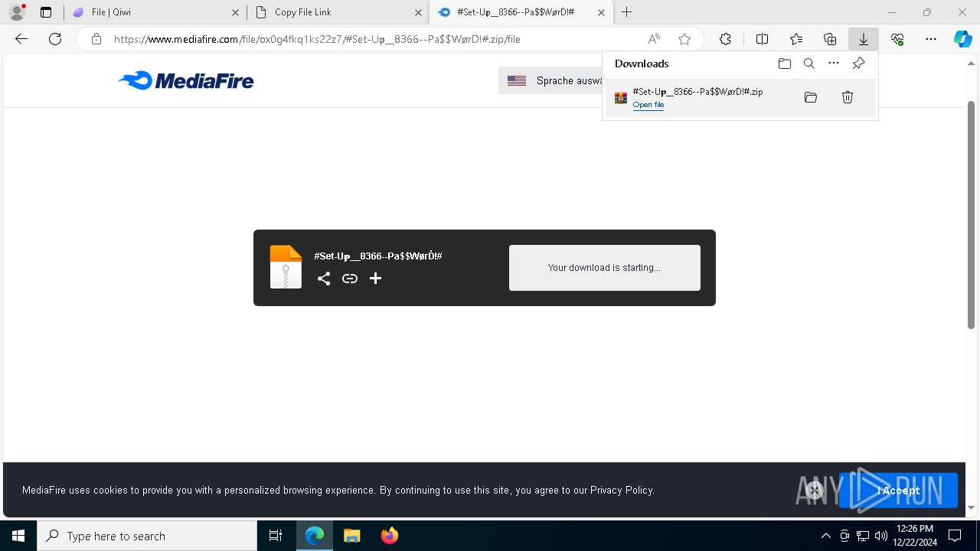Click Open file link for downloaded zip
Image resolution: width=980 pixels, height=551 pixels.
pyautogui.click(x=648, y=105)
